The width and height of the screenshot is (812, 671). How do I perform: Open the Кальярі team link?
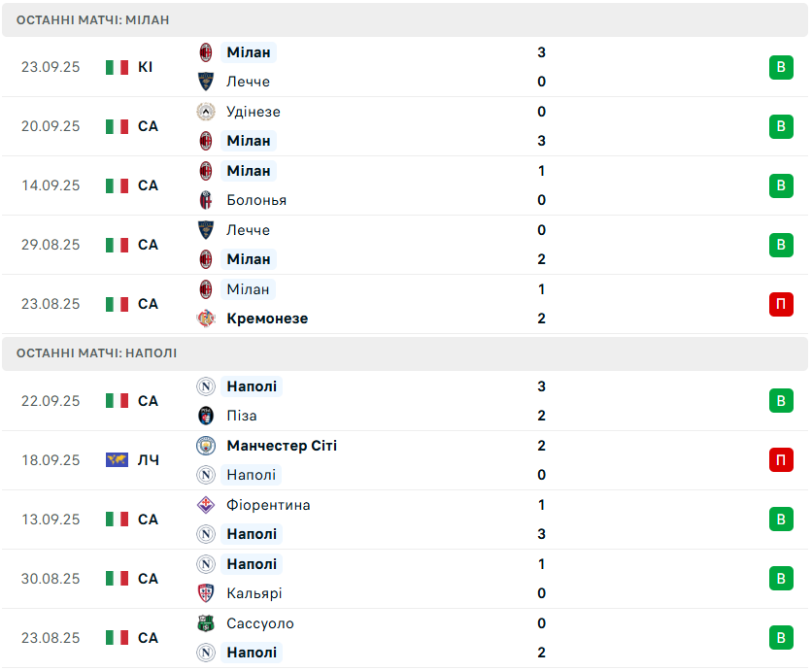[254, 593]
